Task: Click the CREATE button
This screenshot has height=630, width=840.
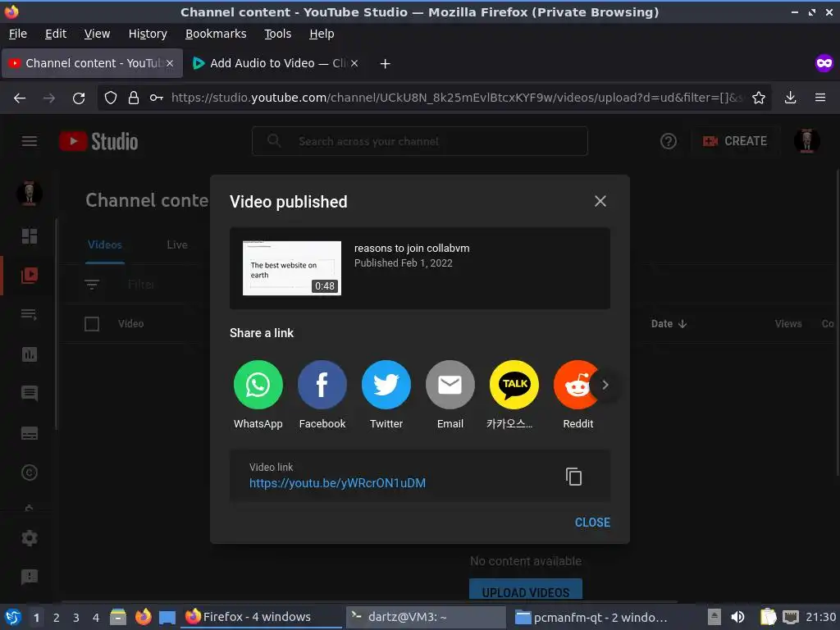Action: click(735, 141)
